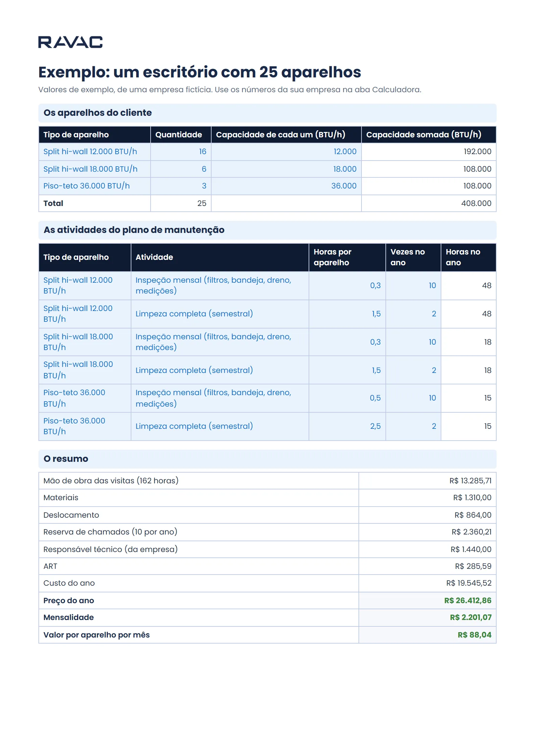Select 'Mão de obra das visitas (162 horas)' row
The height and width of the screenshot is (756, 535).
pyautogui.click(x=267, y=481)
